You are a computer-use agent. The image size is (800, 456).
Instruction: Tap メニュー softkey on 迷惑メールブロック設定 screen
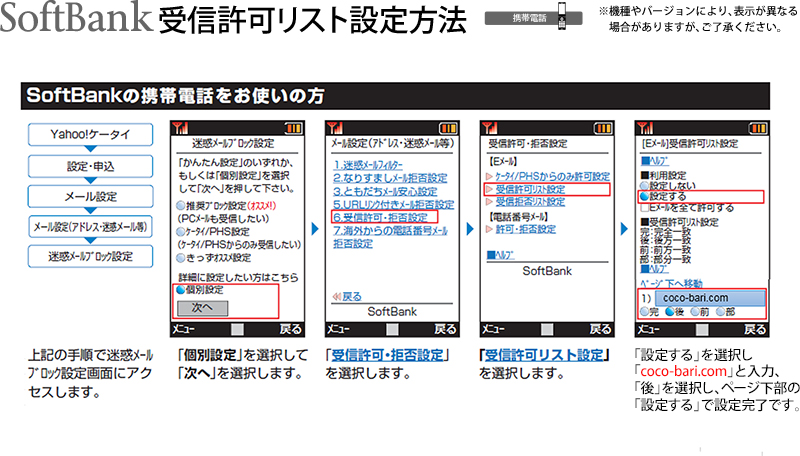pyautogui.click(x=184, y=330)
